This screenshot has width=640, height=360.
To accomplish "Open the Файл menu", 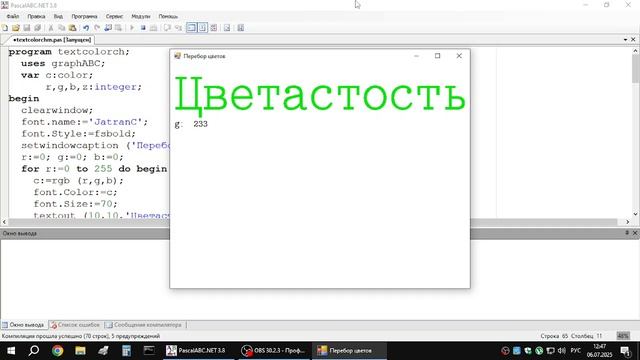I will point(13,16).
